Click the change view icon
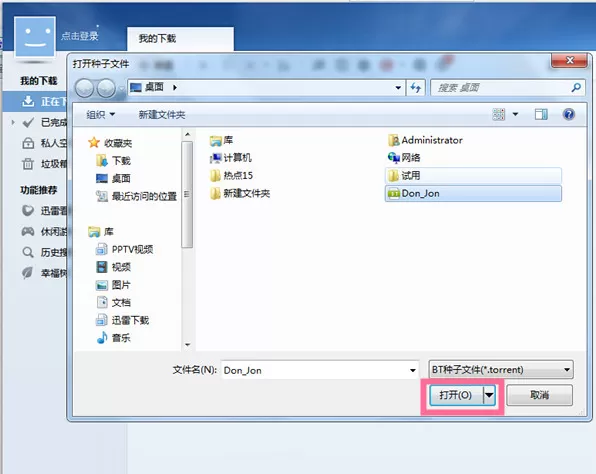The image size is (596, 474). (499, 114)
